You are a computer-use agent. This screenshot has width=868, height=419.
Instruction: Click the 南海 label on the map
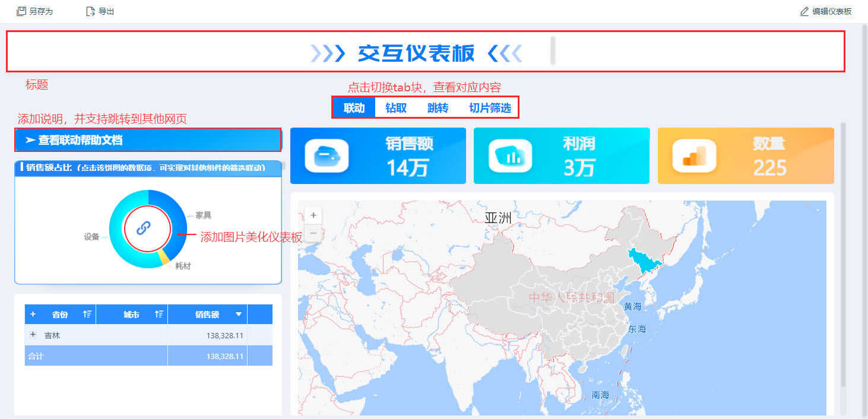coord(600,395)
